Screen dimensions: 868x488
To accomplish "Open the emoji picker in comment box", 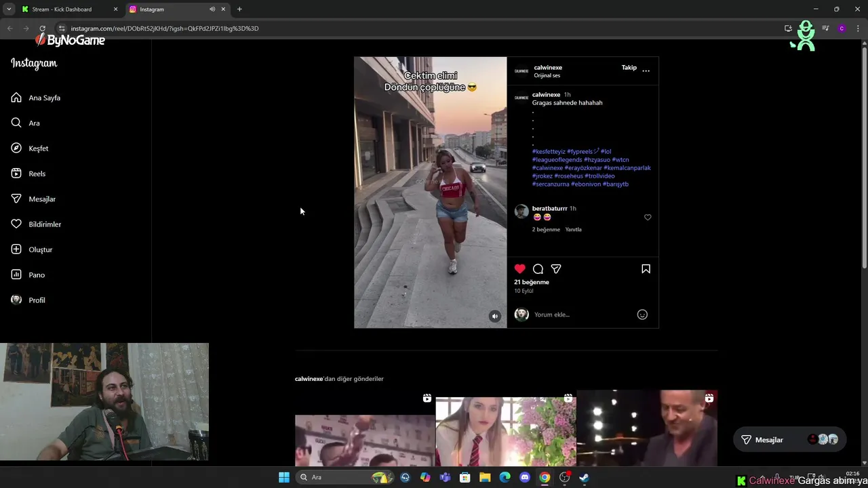I will [642, 314].
